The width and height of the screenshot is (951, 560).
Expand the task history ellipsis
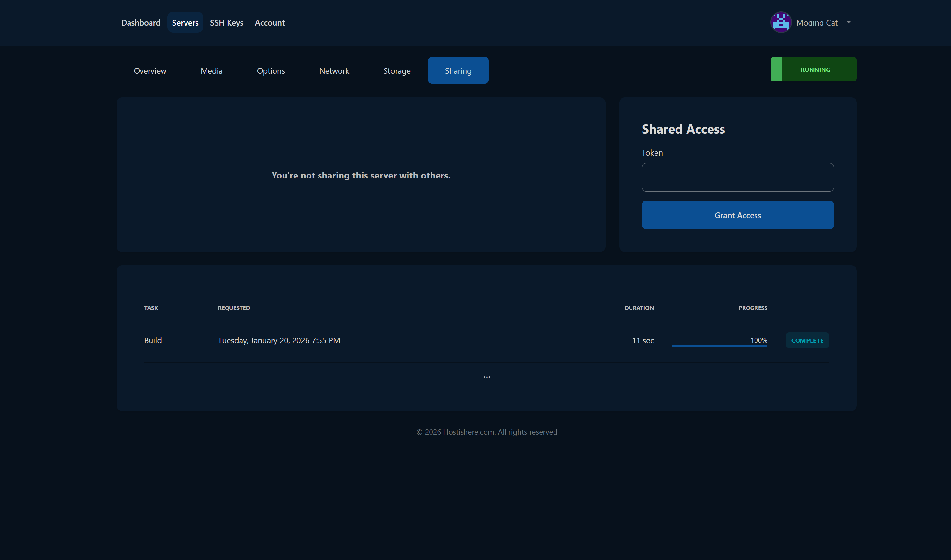[x=487, y=377]
